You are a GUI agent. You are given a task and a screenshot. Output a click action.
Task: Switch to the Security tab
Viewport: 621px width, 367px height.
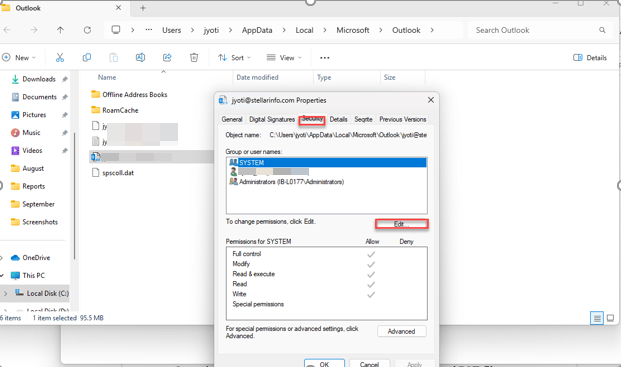coord(312,119)
